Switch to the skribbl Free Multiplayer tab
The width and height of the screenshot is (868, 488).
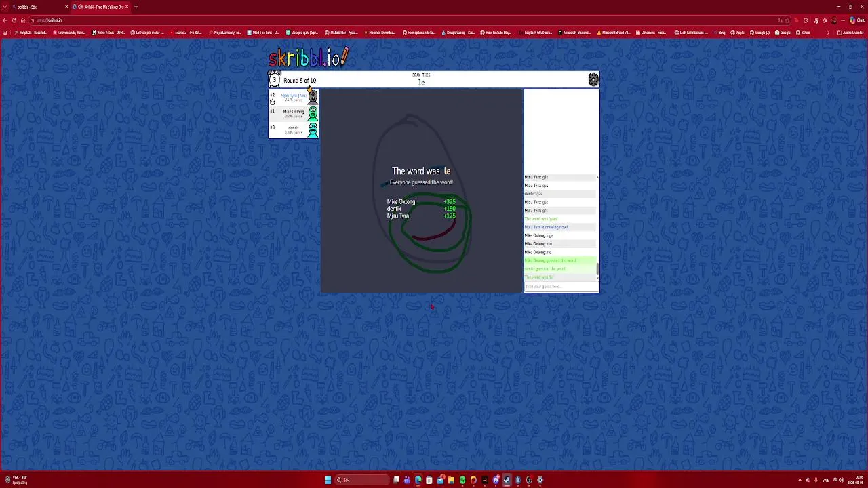(100, 7)
